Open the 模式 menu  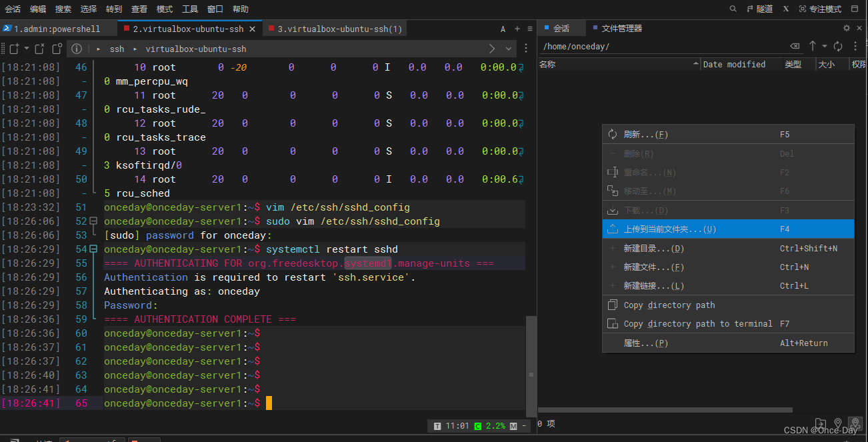(x=165, y=9)
